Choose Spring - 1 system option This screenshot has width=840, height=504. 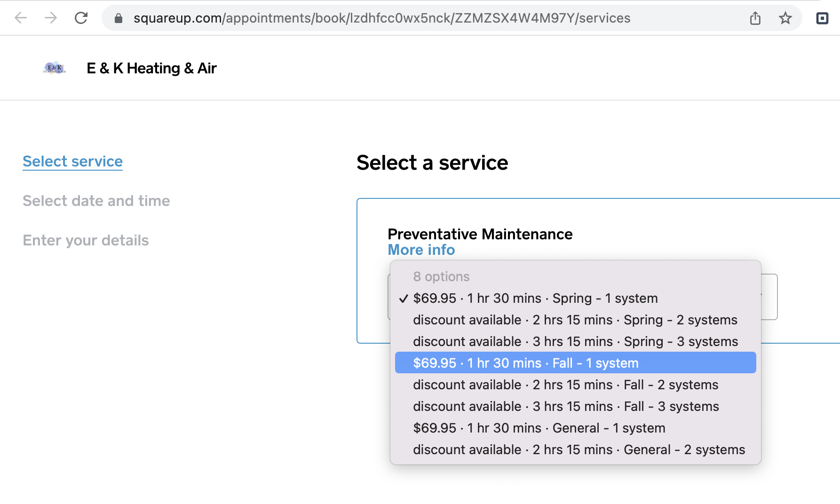[x=535, y=298]
